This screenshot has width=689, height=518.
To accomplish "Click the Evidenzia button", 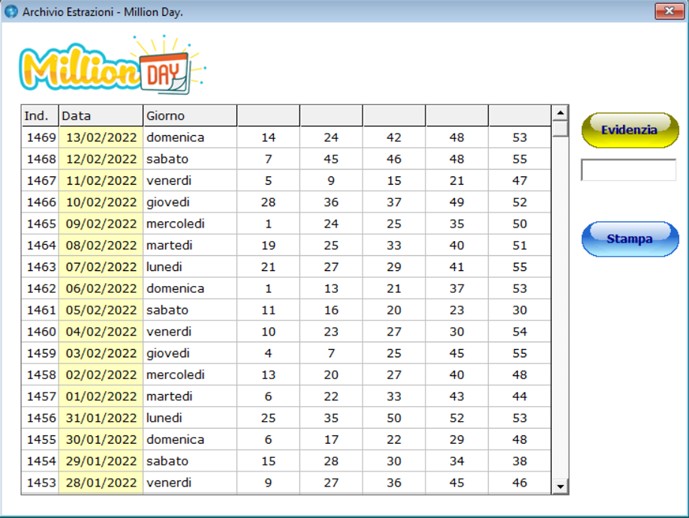I will 629,130.
